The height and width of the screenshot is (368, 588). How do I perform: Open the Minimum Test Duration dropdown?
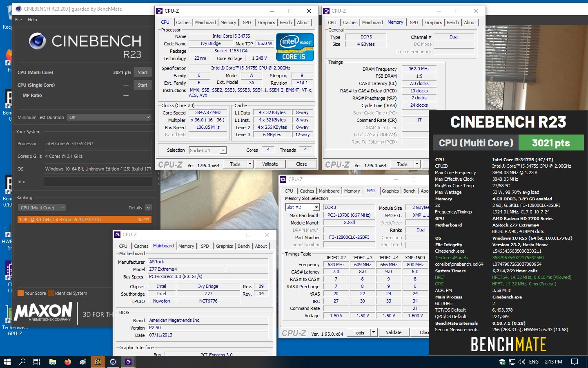109,117
